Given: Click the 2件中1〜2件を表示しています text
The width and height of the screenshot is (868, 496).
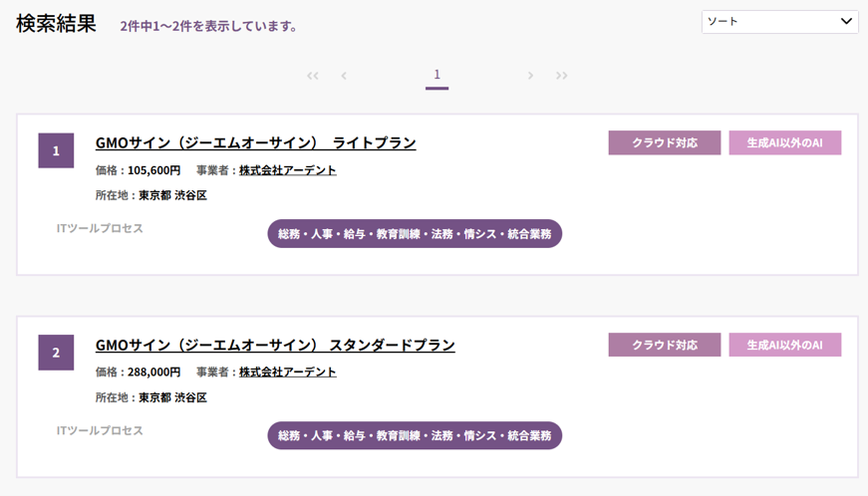Looking at the screenshot, I should [208, 26].
